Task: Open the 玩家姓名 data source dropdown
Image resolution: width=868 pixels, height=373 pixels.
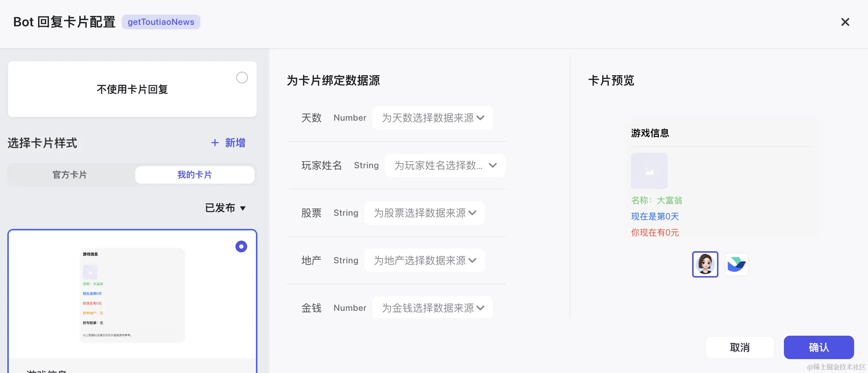Action: click(x=445, y=165)
